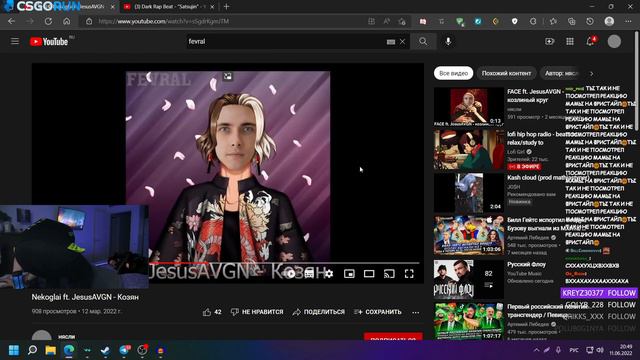Open the Create video icon
This screenshot has width=640, height=360.
tap(549, 42)
